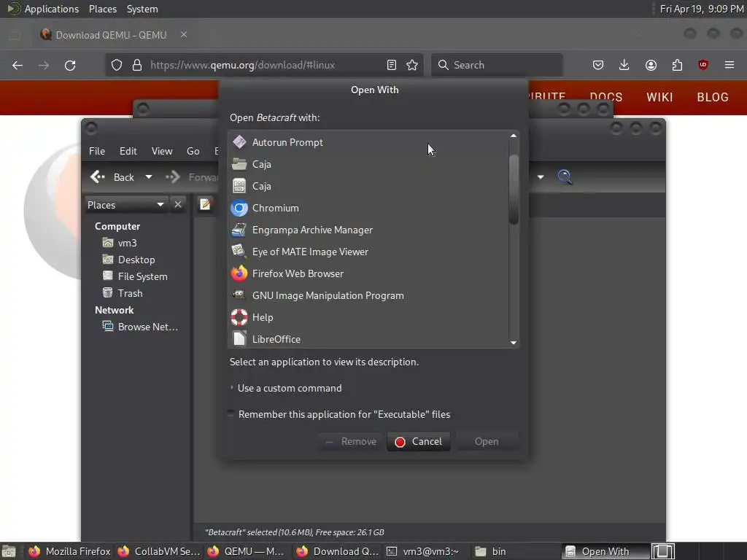Image resolution: width=747 pixels, height=560 pixels.
Task: Open the zoom dropdown arrow beside Caja search
Action: coord(541,177)
